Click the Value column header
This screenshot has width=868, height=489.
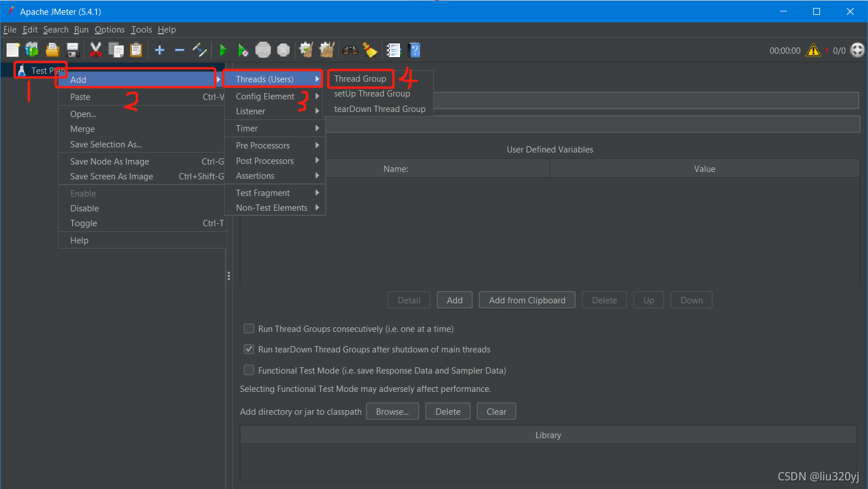(705, 169)
